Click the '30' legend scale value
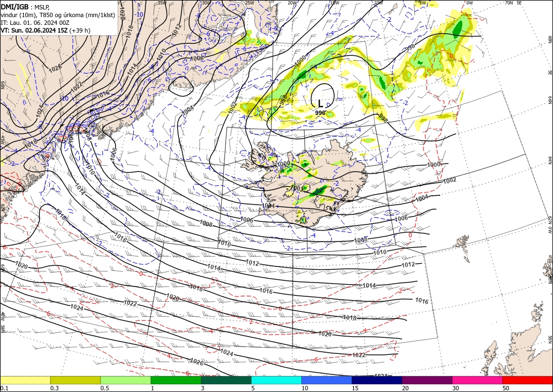 click(x=456, y=388)
